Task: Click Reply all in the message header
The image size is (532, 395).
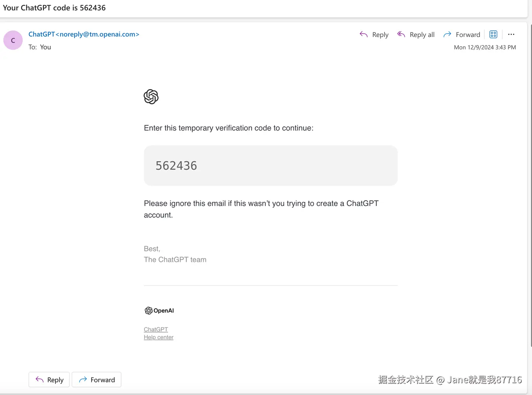Action: 416,34
